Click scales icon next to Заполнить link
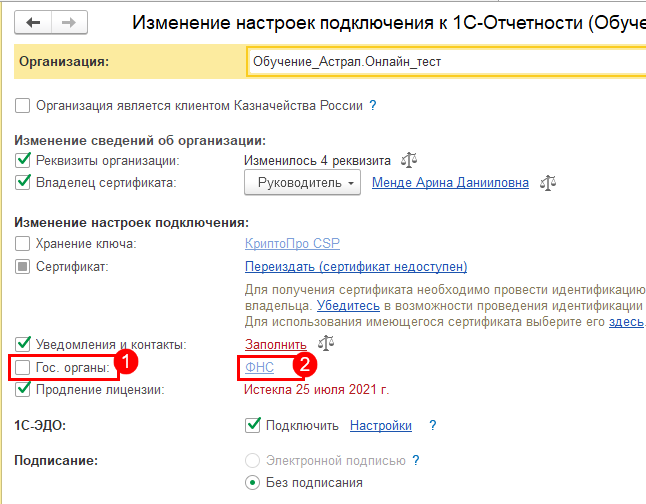This screenshot has width=646, height=504. tap(326, 344)
